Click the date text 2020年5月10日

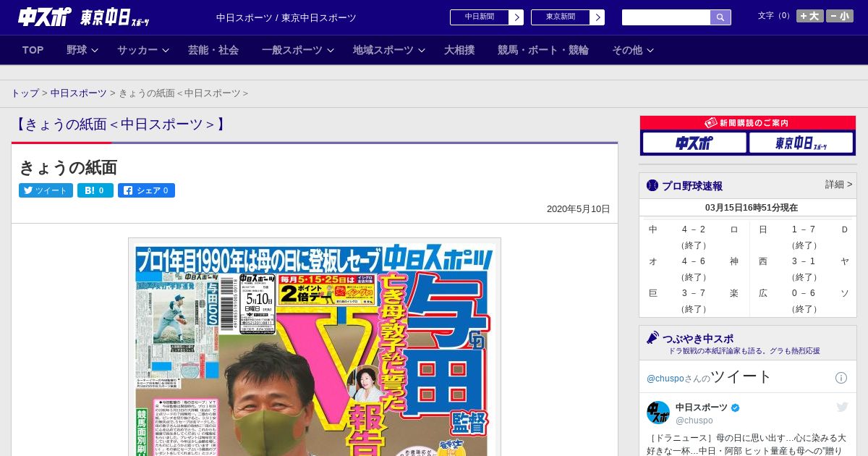click(x=578, y=208)
